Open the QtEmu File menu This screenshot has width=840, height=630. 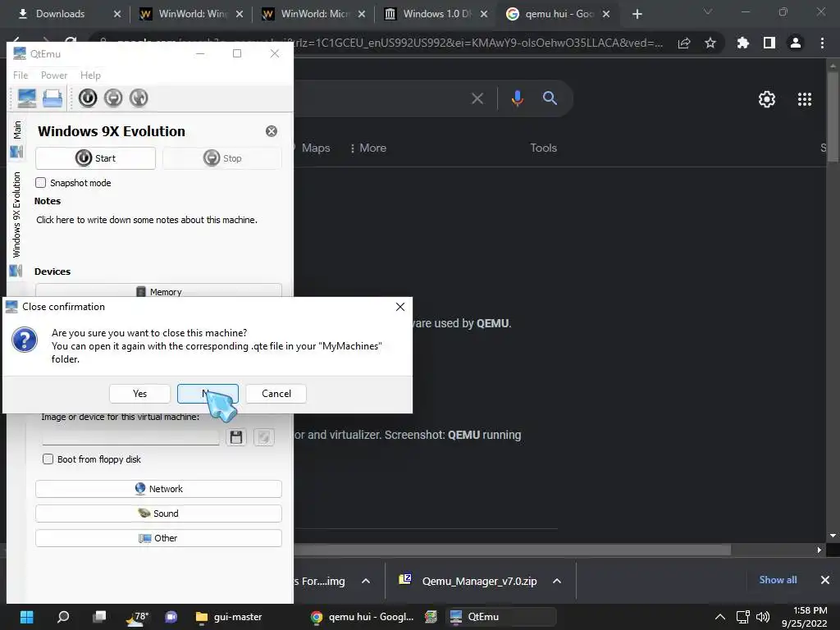click(21, 75)
